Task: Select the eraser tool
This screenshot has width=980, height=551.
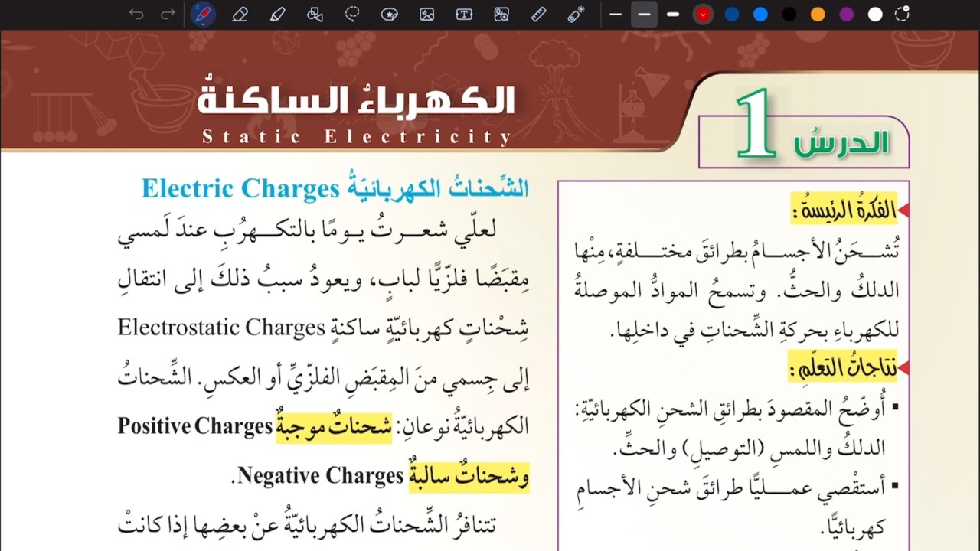Action: tap(240, 15)
